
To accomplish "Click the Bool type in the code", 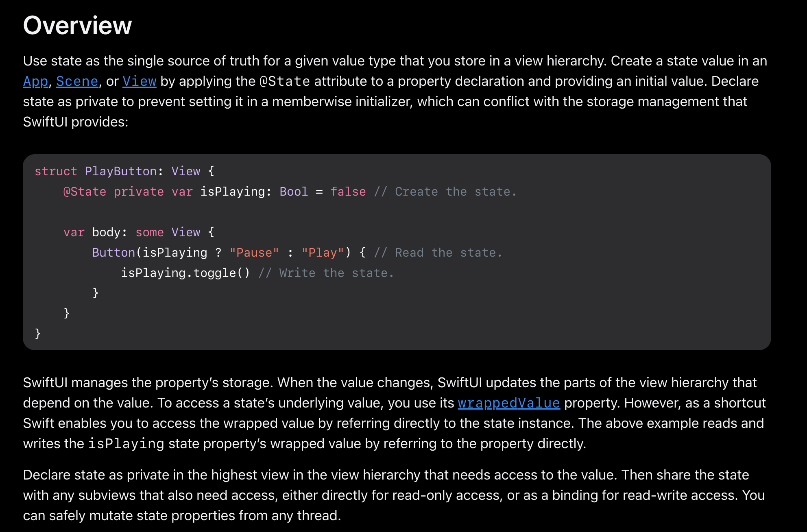I will pos(294,192).
